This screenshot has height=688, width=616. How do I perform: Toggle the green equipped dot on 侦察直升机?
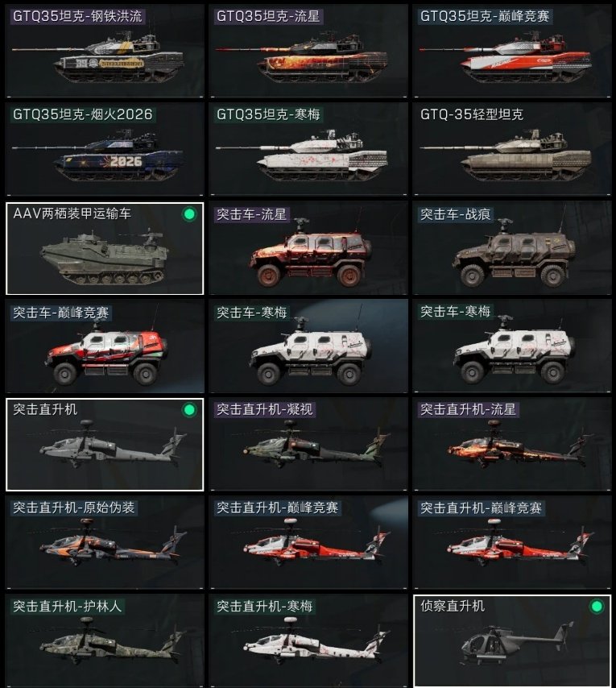coord(597,607)
